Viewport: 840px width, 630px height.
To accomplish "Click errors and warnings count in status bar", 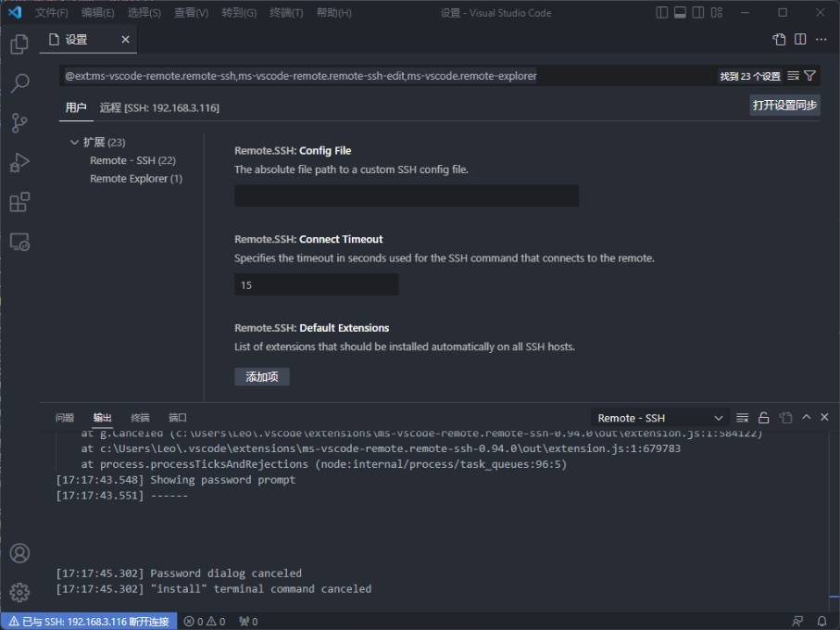I will click(205, 622).
